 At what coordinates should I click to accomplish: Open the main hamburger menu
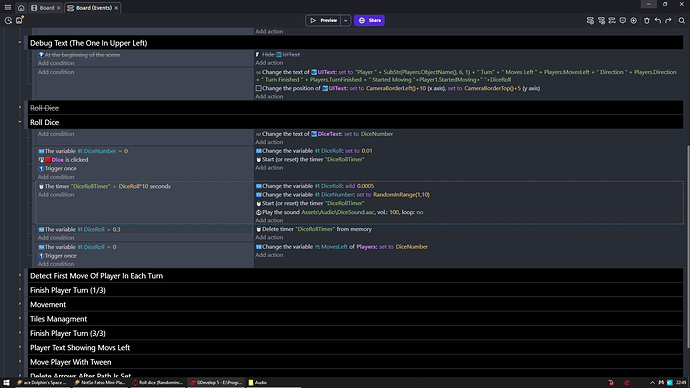pyautogui.click(x=8, y=7)
